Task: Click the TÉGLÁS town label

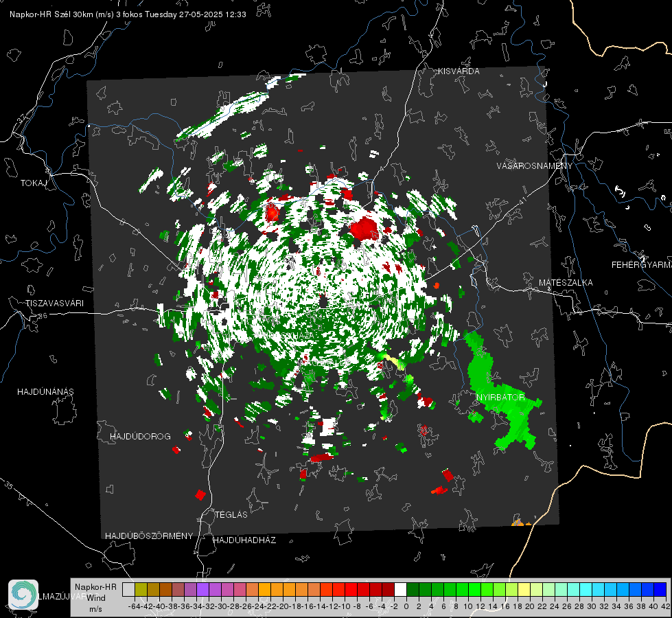Action: [x=231, y=514]
